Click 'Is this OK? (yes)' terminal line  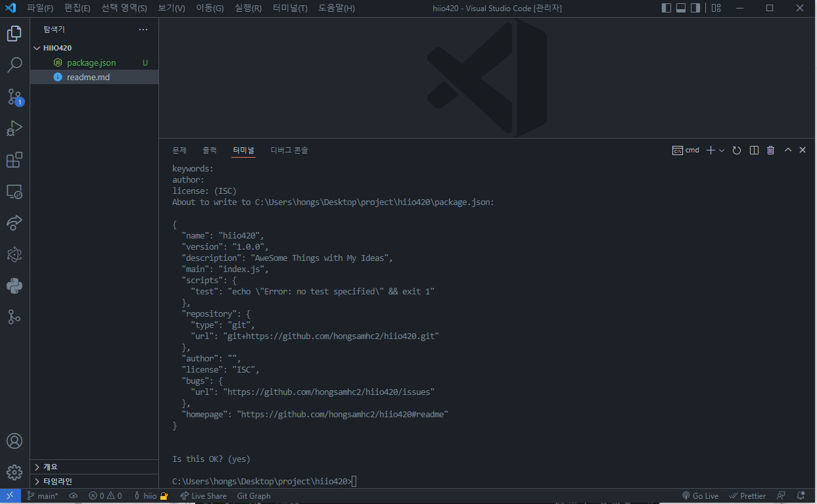pyautogui.click(x=211, y=459)
